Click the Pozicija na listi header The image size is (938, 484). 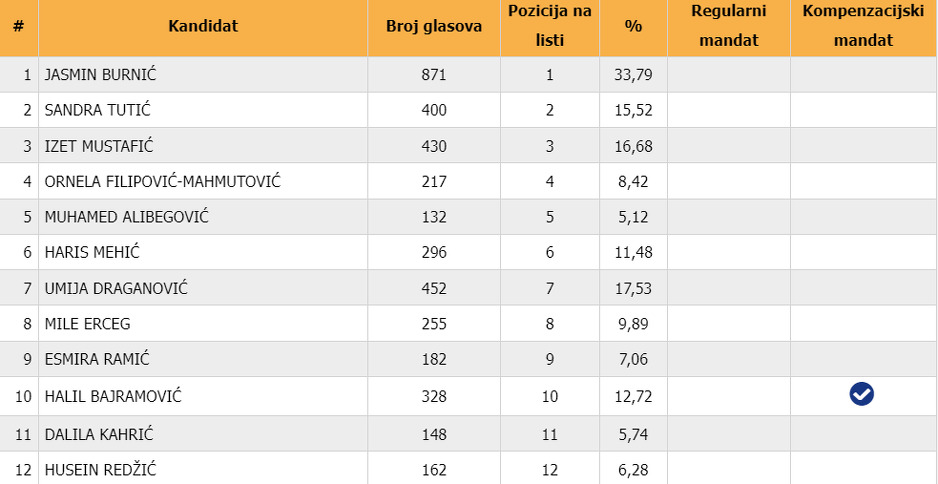coord(549,27)
